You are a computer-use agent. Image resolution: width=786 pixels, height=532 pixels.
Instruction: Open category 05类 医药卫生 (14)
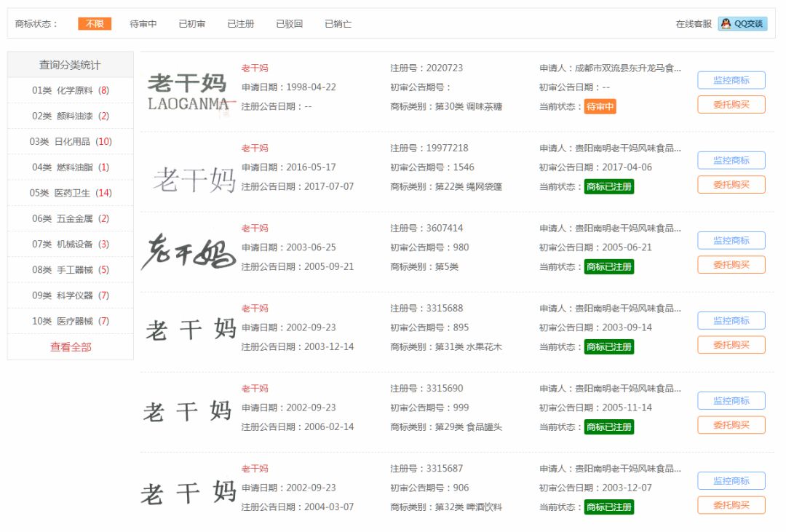(71, 193)
